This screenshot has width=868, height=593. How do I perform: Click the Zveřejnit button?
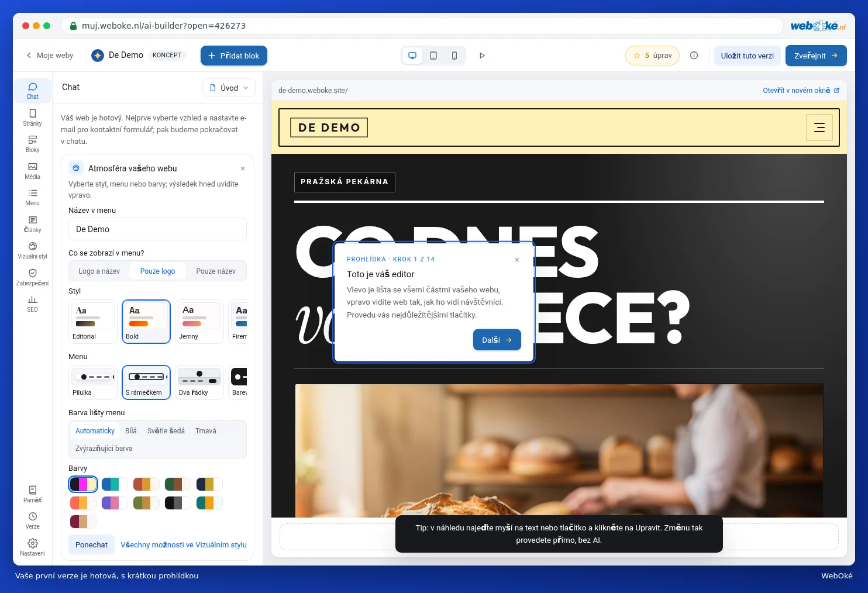(x=816, y=56)
